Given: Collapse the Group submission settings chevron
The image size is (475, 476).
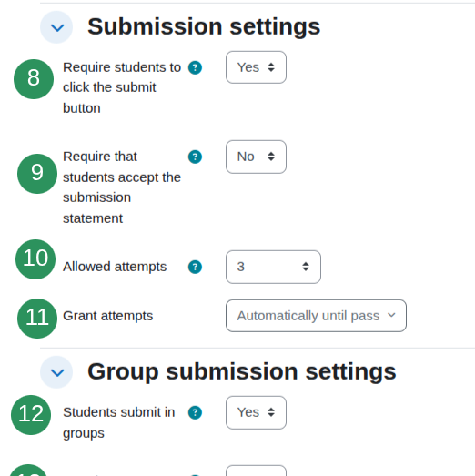Looking at the screenshot, I should point(56,372).
